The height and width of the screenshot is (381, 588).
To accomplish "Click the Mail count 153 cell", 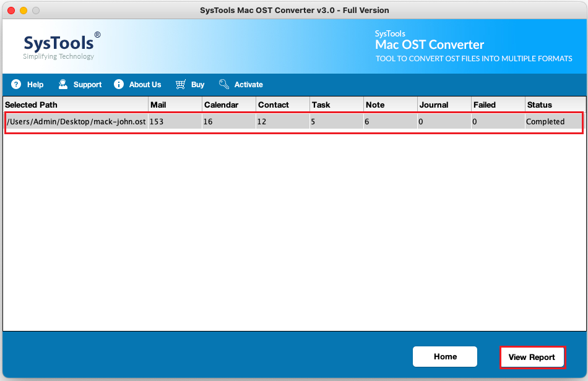I will click(175, 122).
